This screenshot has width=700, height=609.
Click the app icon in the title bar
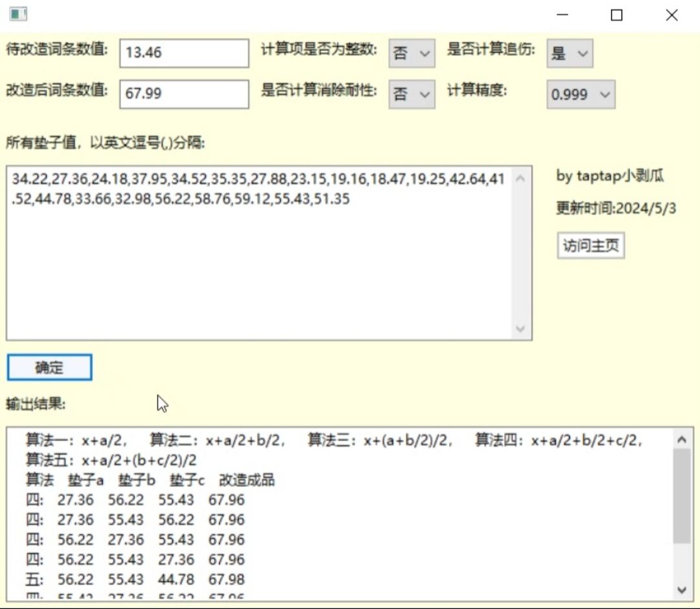[18, 14]
